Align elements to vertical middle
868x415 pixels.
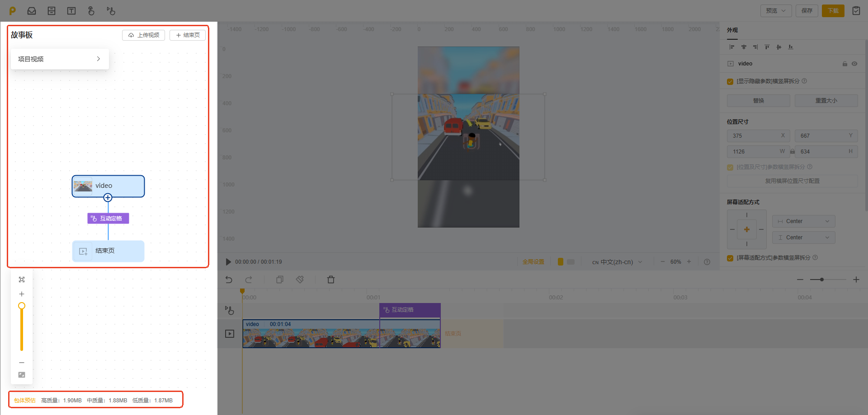click(x=779, y=47)
